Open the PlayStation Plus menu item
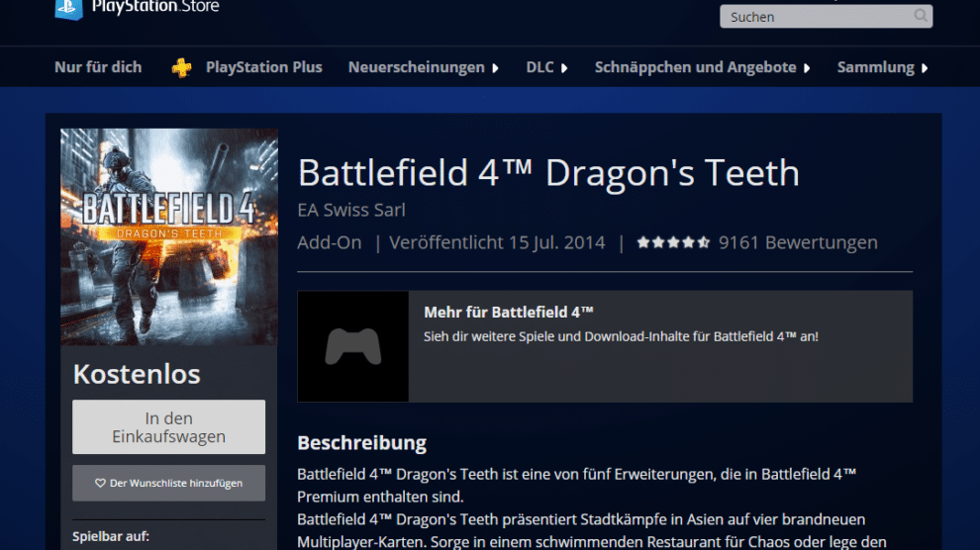 (x=263, y=67)
